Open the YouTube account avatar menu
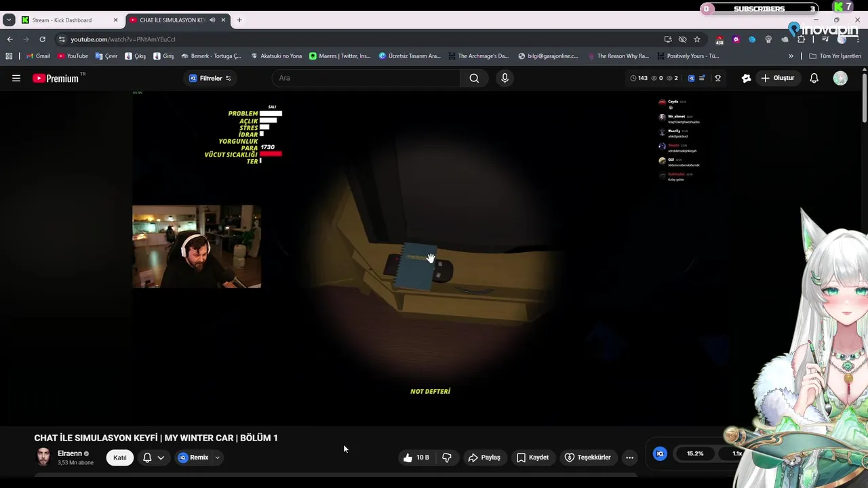This screenshot has height=488, width=868. pos(840,78)
